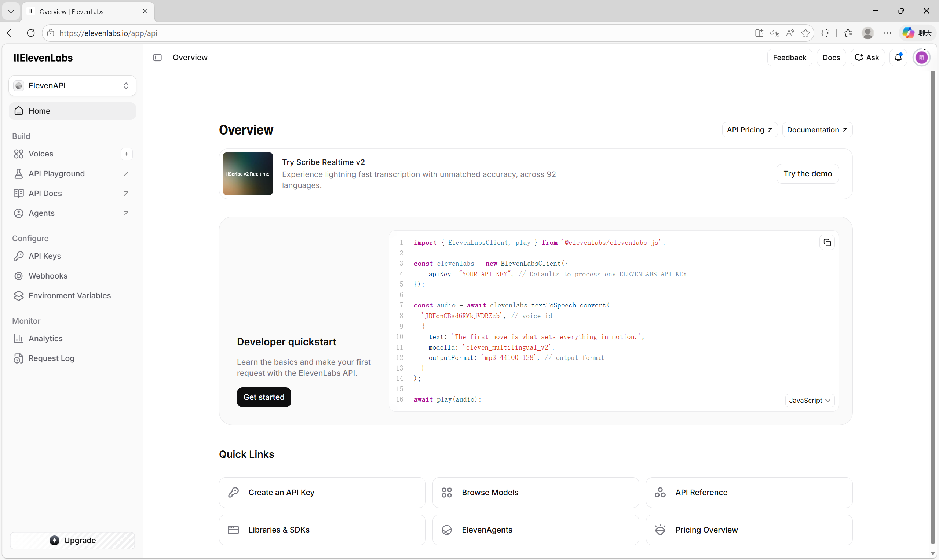Open Browse Models quick link
Viewport: 939px width, 560px height.
[x=536, y=493]
